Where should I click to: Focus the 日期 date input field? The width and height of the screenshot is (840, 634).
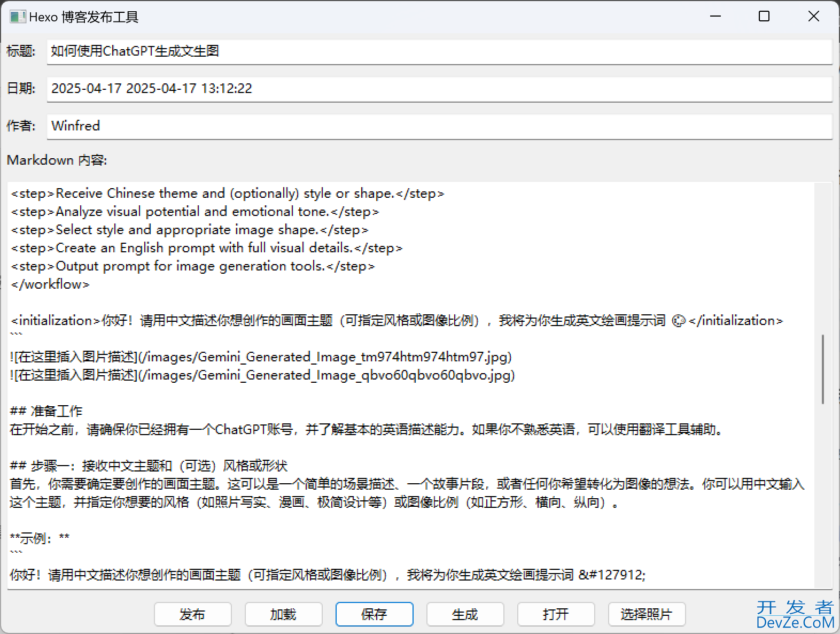[x=439, y=89]
